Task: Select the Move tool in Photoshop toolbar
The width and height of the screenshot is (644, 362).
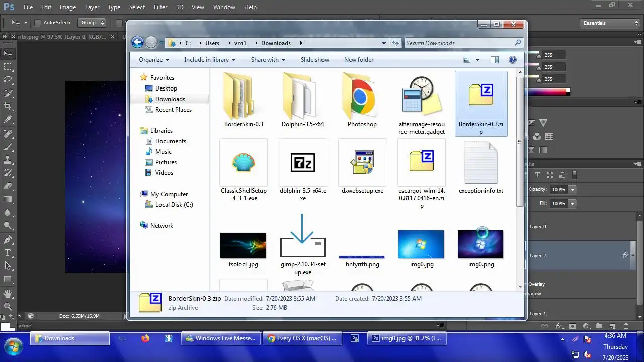Action: tap(8, 53)
